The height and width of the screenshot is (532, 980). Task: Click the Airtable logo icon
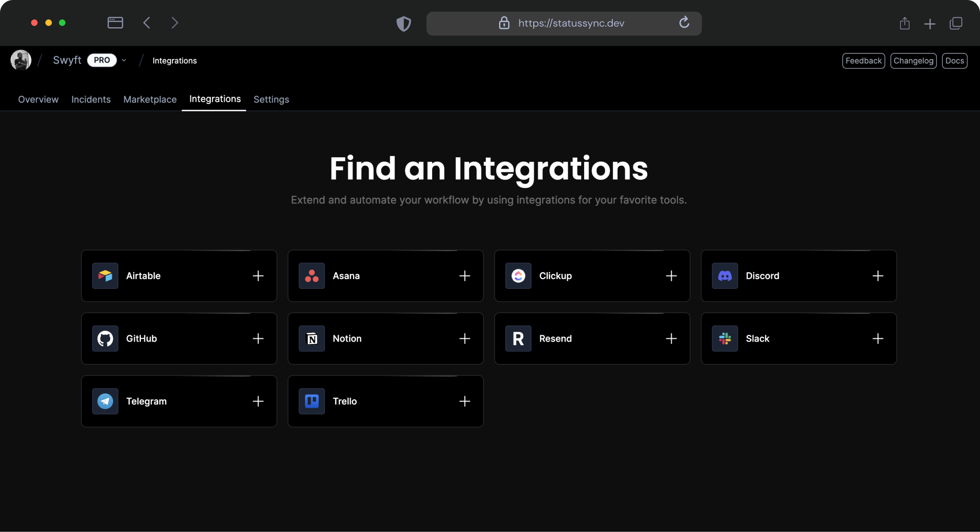click(105, 275)
